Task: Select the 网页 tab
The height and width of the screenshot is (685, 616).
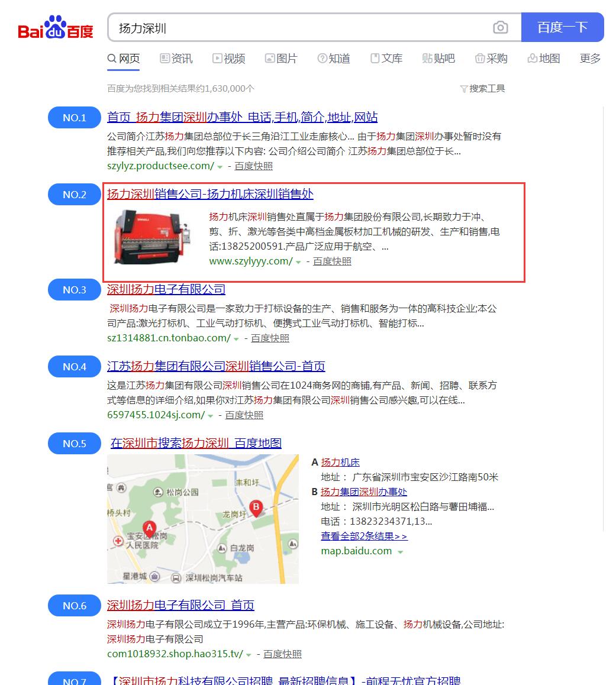Action: (x=124, y=59)
